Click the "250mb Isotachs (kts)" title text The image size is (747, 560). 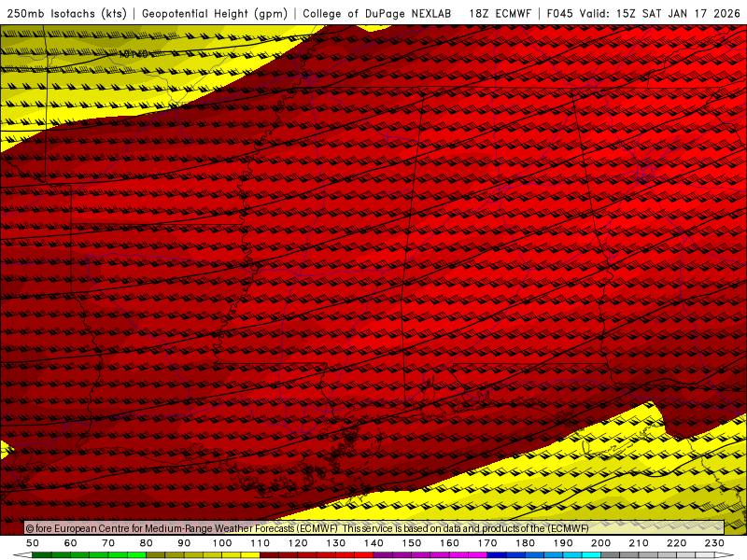[x=66, y=13]
